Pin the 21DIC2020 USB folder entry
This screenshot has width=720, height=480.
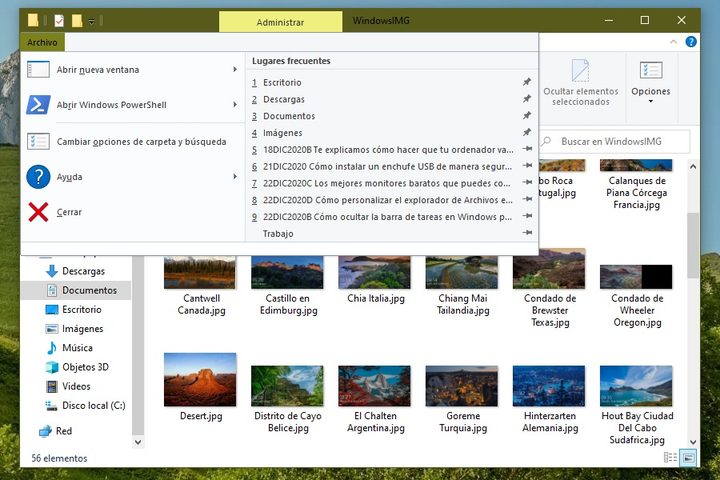click(x=527, y=166)
